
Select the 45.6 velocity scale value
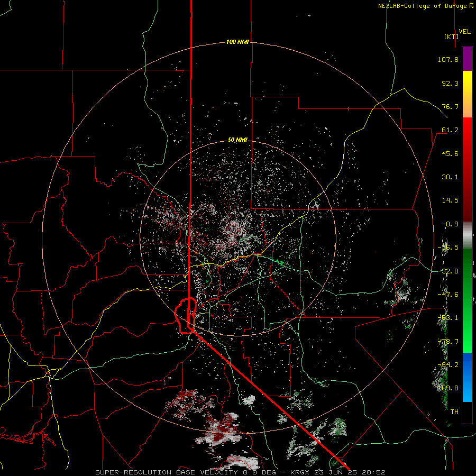pos(450,153)
